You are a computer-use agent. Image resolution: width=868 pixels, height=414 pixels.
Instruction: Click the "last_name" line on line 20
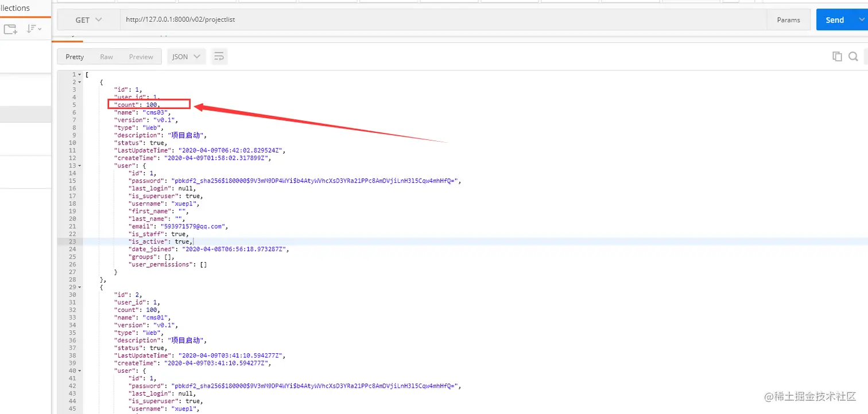(156, 218)
